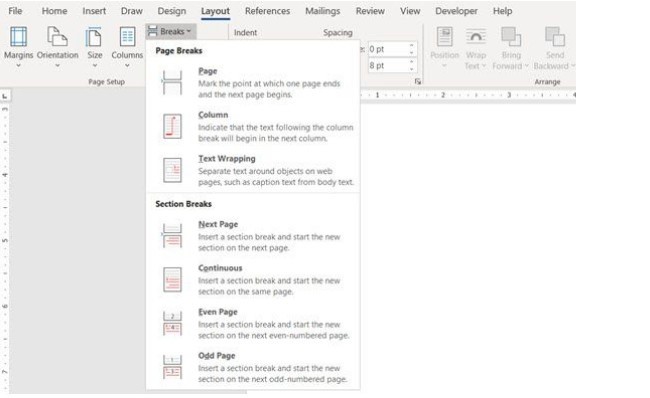Open the Columns menu
This screenshot has height=398, width=650.
[x=127, y=46]
